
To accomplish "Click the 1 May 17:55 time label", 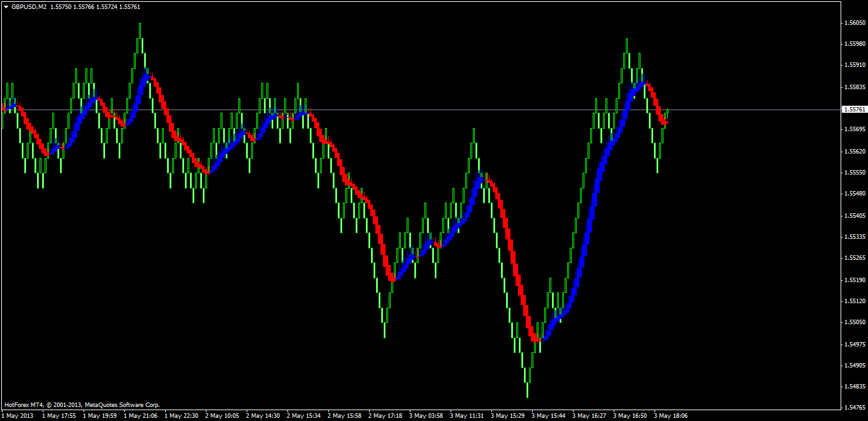I will (x=59, y=416).
